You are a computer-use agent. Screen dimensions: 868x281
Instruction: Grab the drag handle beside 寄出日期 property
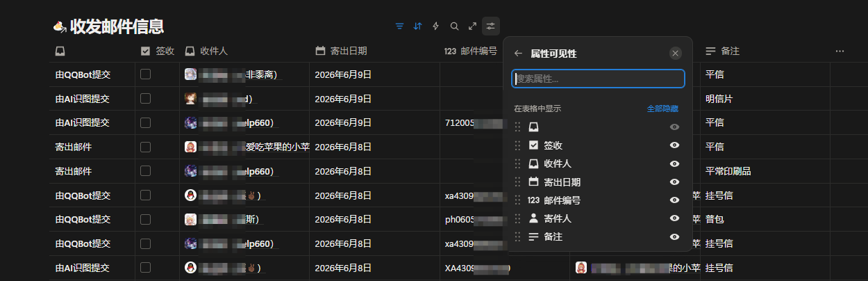(517, 182)
